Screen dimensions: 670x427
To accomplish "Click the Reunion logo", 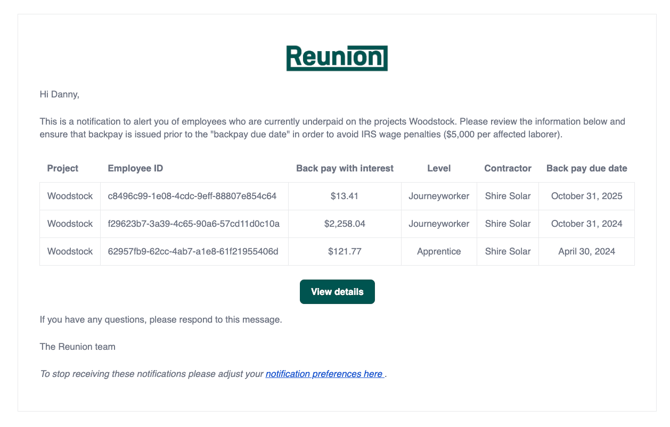I will point(336,58).
